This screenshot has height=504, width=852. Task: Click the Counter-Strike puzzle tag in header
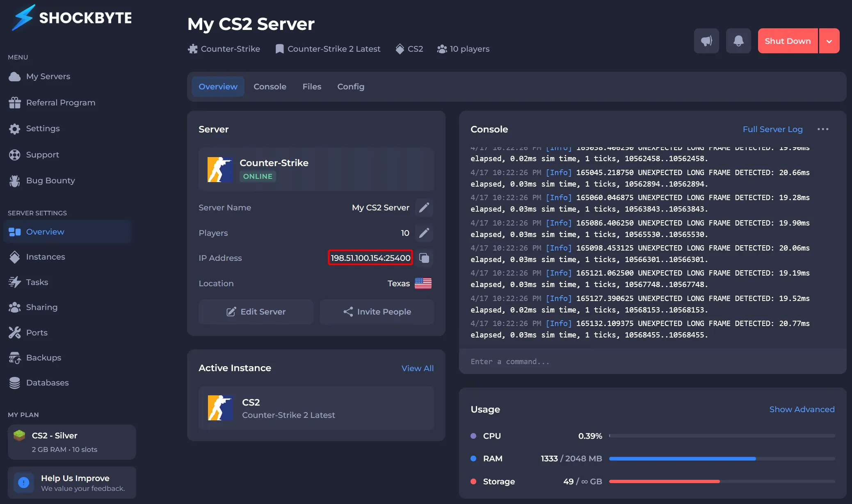point(224,49)
